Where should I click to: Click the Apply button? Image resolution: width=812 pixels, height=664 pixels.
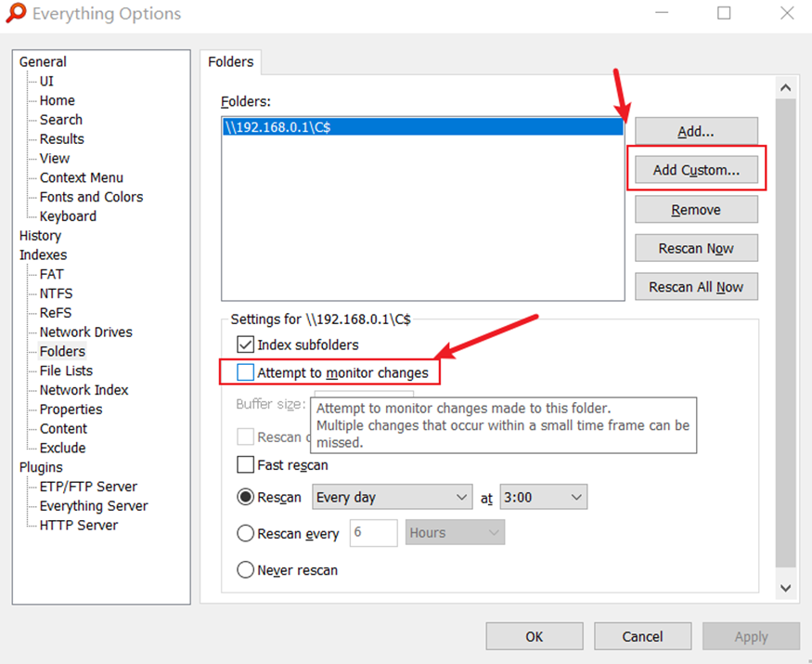(x=751, y=636)
